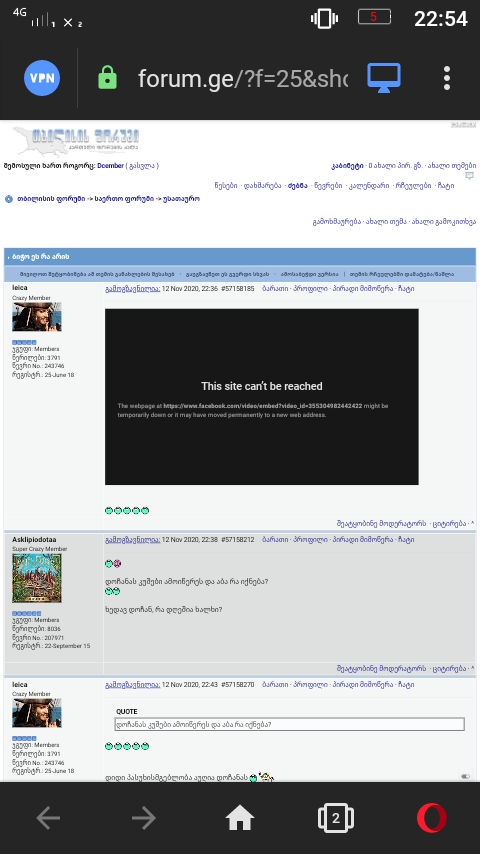Click პროფილი link in the 22:36 post
Viewport: 480px width, 854px height.
(311, 289)
